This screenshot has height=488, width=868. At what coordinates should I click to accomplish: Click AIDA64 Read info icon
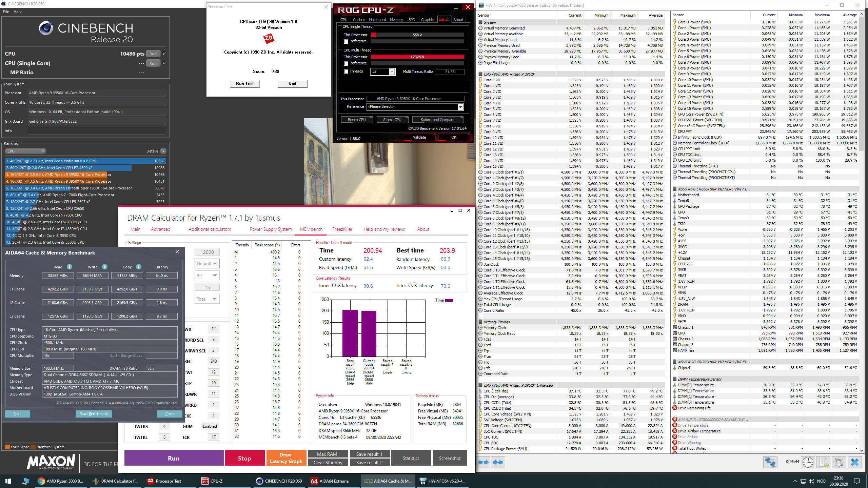(70, 267)
